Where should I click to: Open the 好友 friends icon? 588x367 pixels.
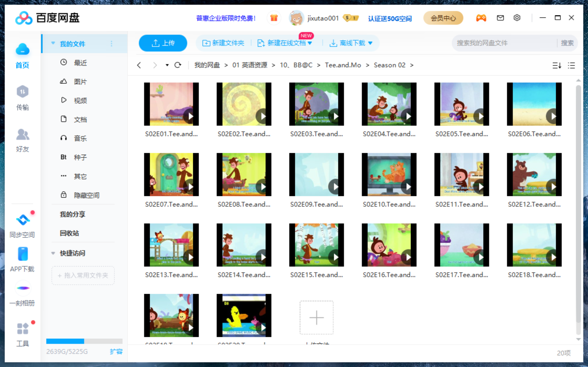(22, 134)
